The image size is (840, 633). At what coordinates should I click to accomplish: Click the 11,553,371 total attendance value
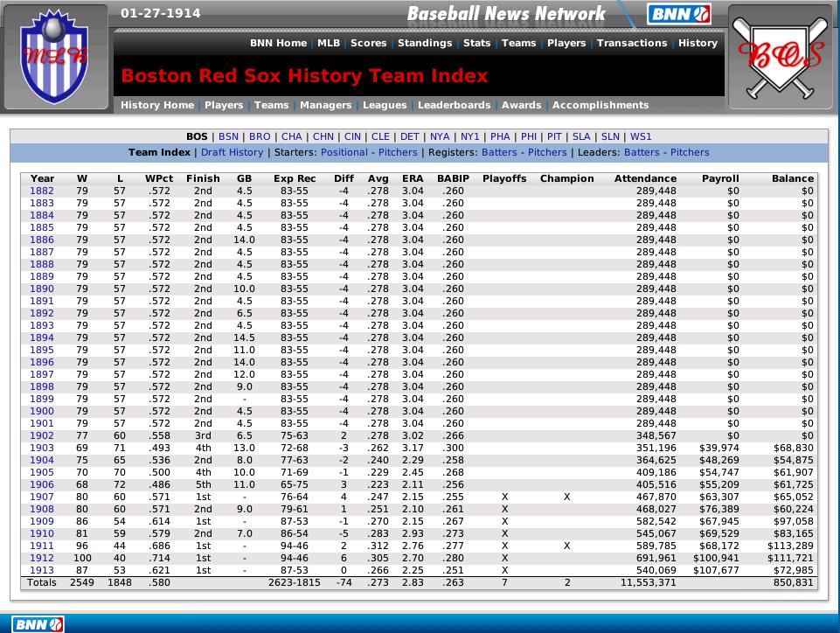(x=649, y=582)
